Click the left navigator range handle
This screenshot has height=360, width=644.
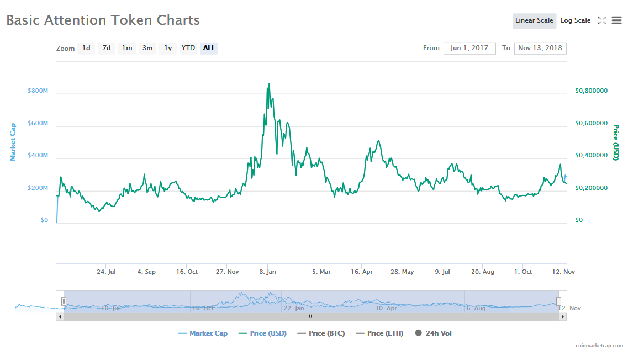pyautogui.click(x=64, y=301)
